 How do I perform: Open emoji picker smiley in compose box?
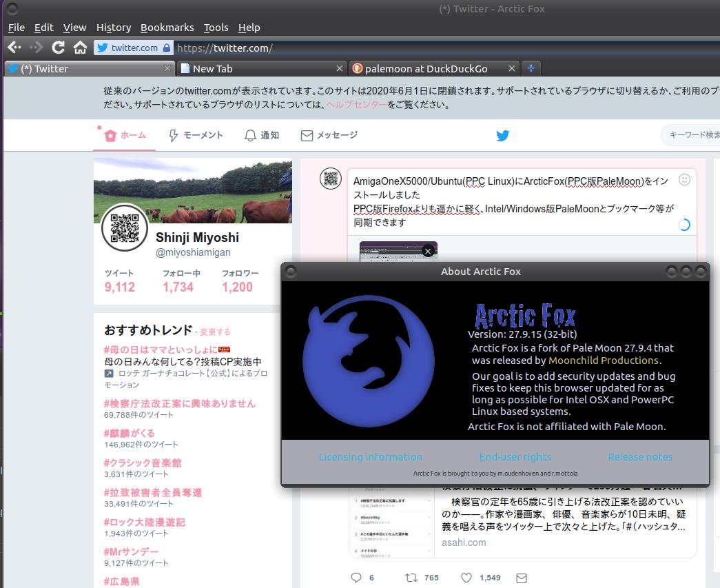coord(684,180)
